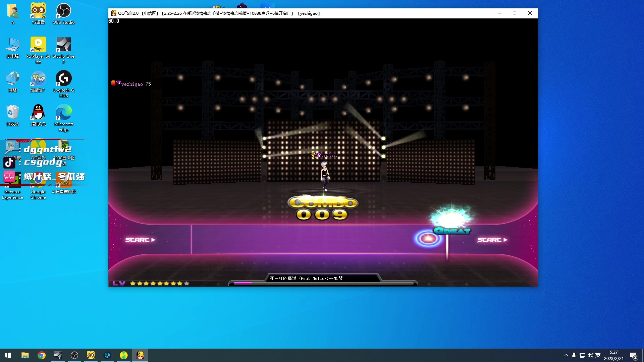Show hidden system tray icons

(x=566, y=355)
